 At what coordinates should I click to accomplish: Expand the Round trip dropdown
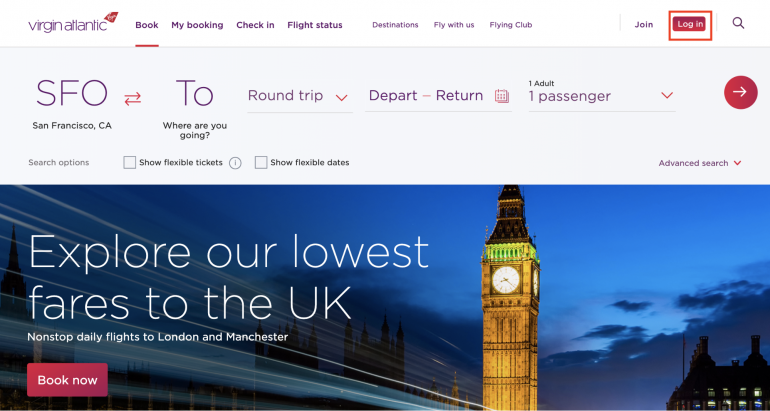tap(300, 96)
